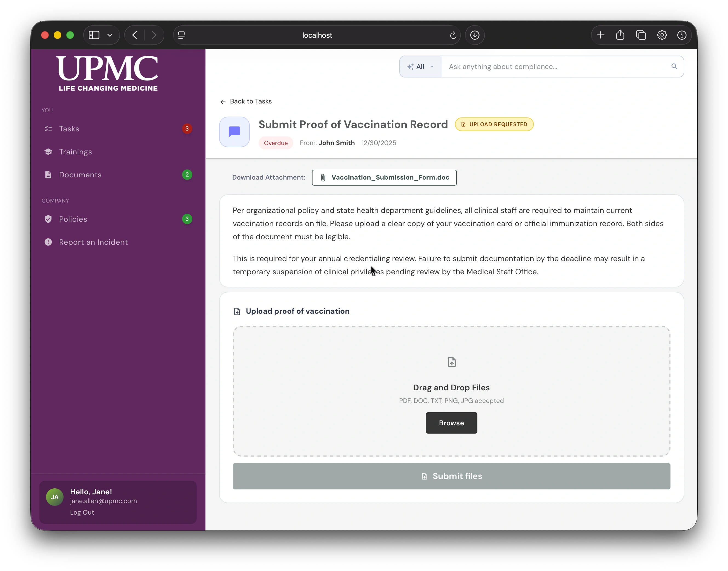Click the Share icon in Safari toolbar
The height and width of the screenshot is (571, 728).
pyautogui.click(x=620, y=35)
